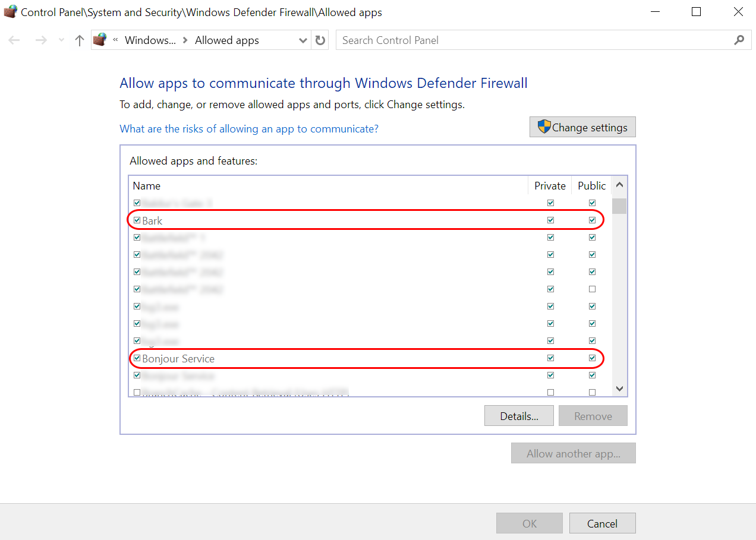Screen dimensions: 756x540
Task: Toggle the Private checkbox for Bark
Action: tap(550, 220)
